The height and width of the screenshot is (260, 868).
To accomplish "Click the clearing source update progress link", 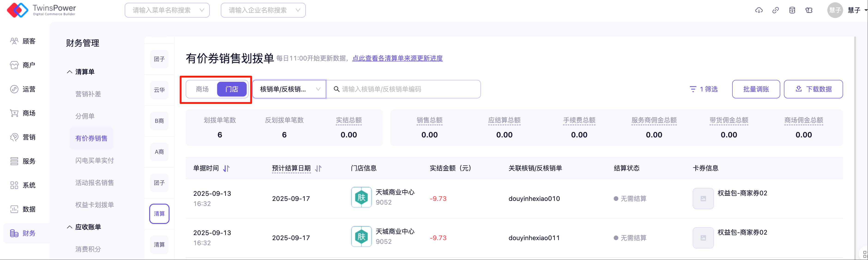I will pos(397,58).
